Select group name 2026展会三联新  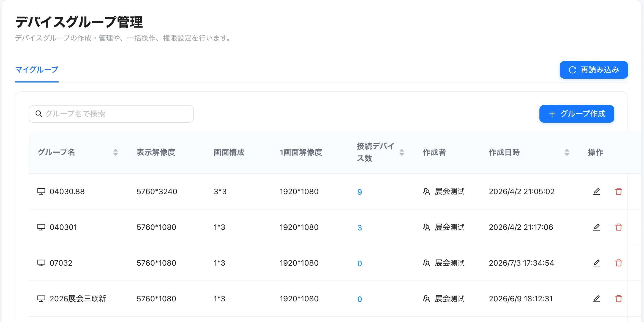78,299
